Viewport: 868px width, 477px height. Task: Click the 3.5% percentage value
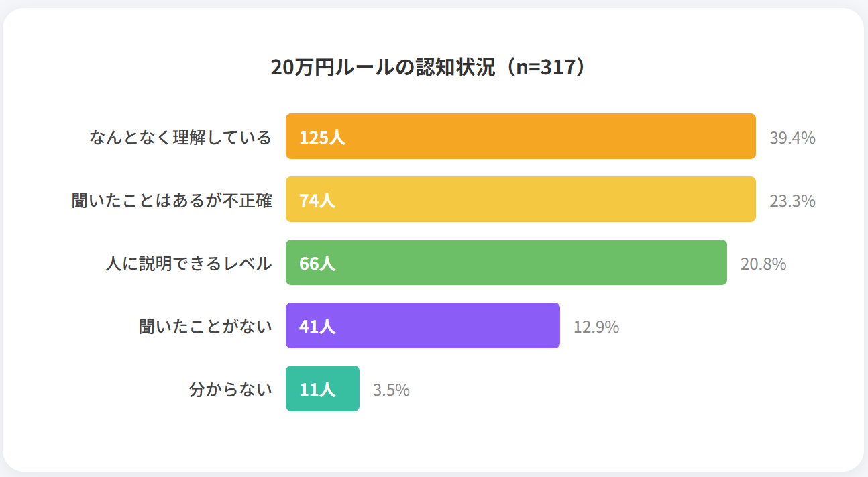[x=391, y=390]
